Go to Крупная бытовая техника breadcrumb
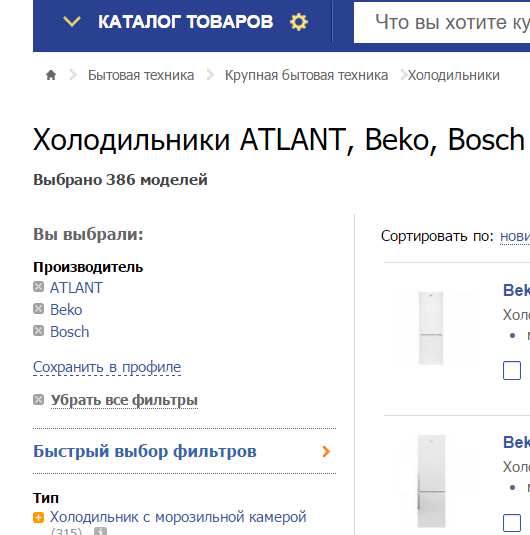Screen dimensions: 530x535 point(306,75)
